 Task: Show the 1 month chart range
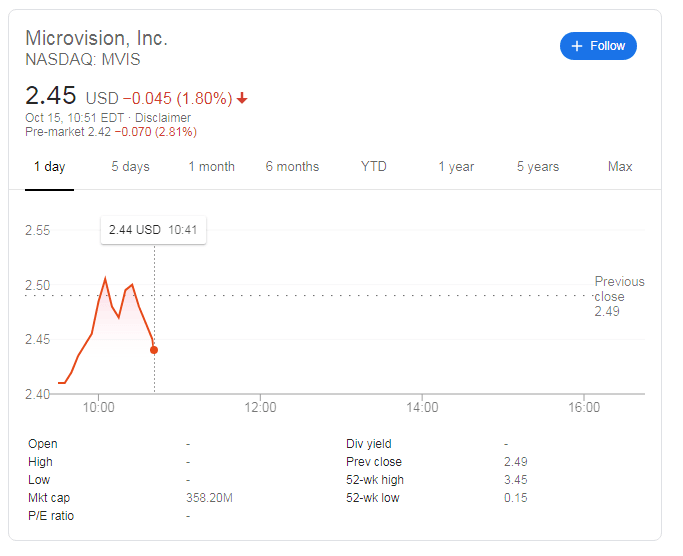tap(212, 167)
